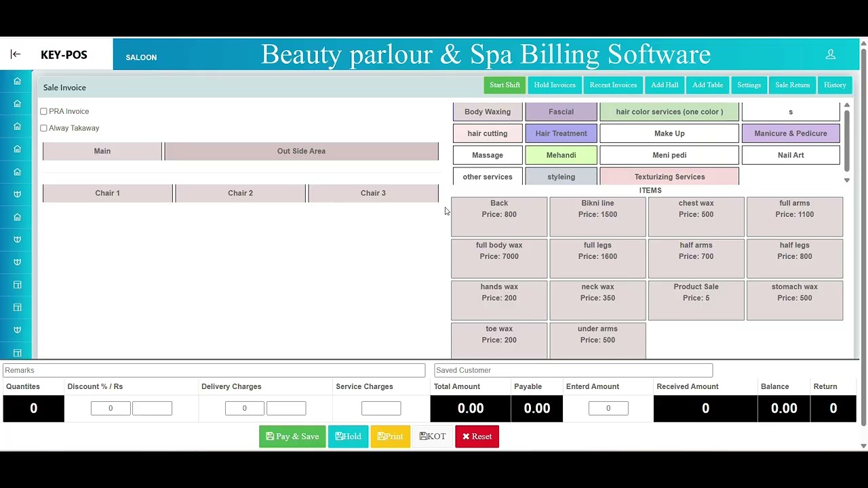The image size is (868, 488).
Task: Select the Hair Treatment category
Action: tap(561, 134)
